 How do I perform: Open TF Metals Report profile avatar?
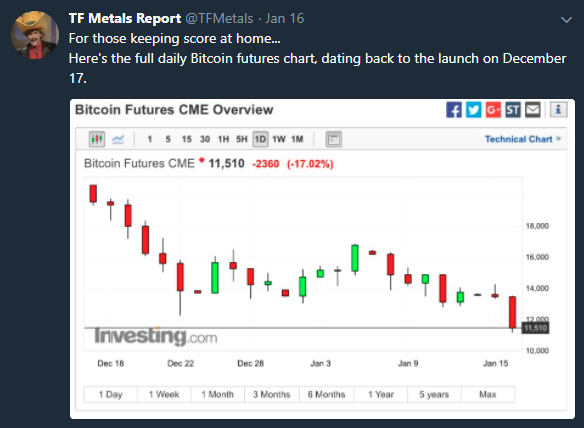[35, 35]
